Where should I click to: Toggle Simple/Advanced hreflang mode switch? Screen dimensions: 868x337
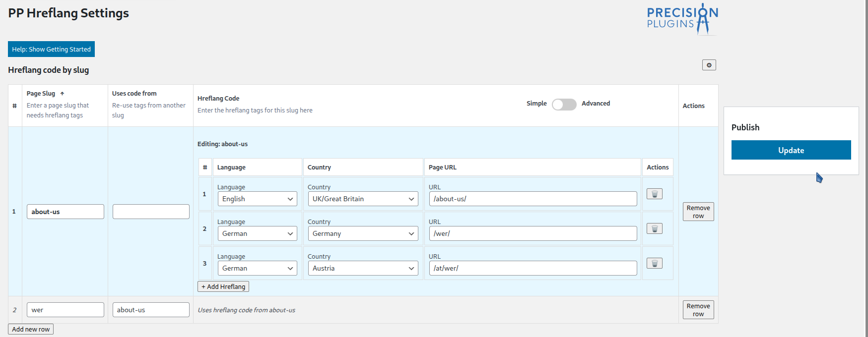[x=564, y=104]
